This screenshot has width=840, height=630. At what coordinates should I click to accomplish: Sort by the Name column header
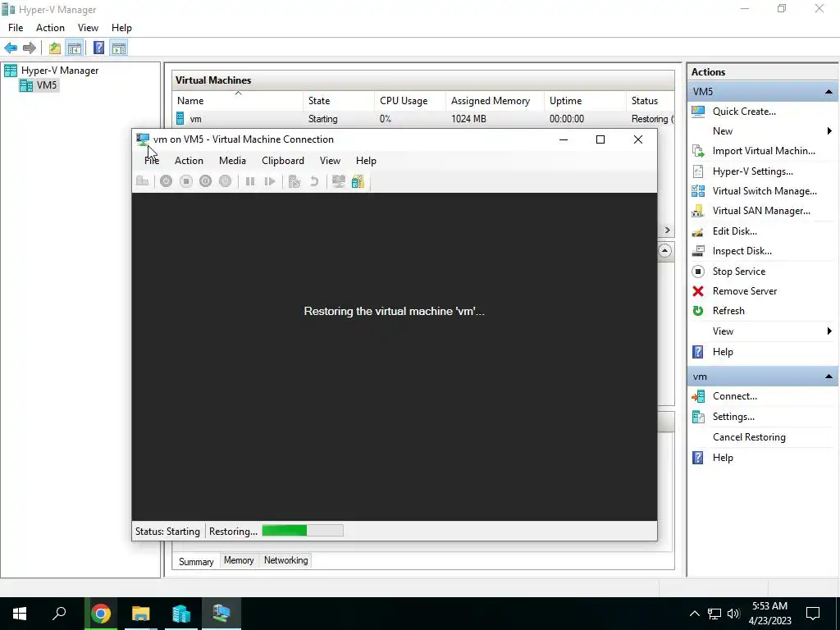pyautogui.click(x=238, y=101)
